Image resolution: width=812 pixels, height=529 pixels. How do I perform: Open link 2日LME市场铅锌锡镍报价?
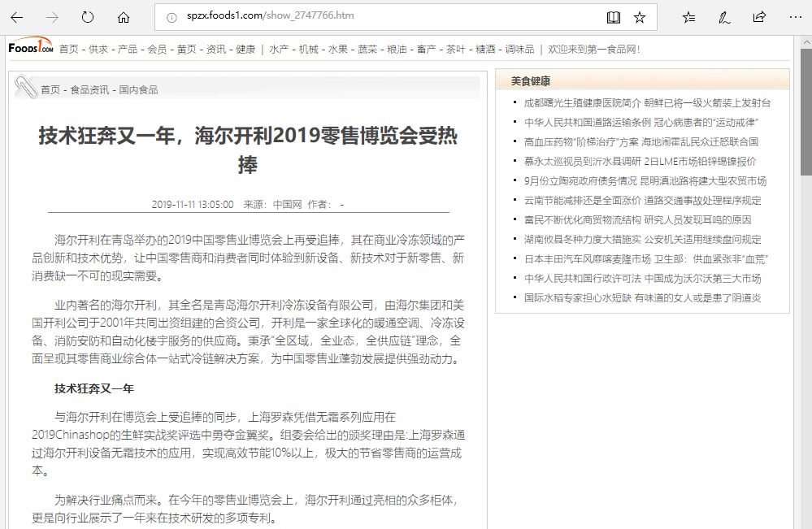[x=700, y=162]
